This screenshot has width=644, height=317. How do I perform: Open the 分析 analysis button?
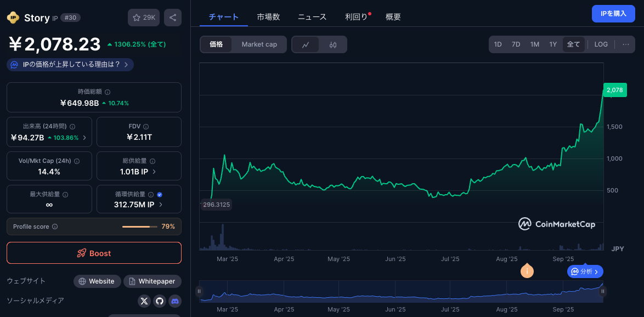pos(585,271)
